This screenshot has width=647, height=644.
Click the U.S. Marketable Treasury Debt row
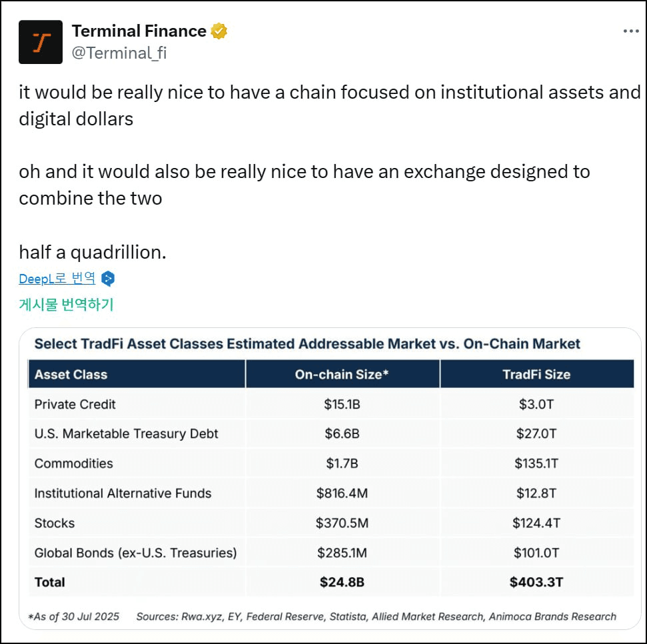(331, 433)
